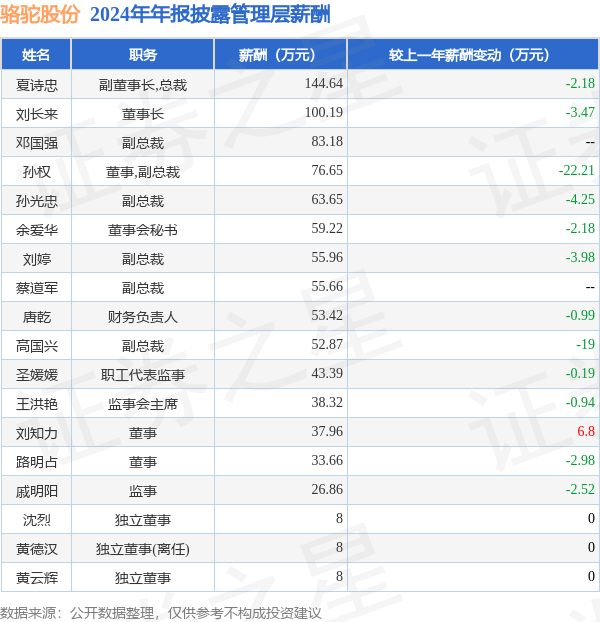Select the name 刘长来
The image size is (600, 622).
[x=37, y=114]
